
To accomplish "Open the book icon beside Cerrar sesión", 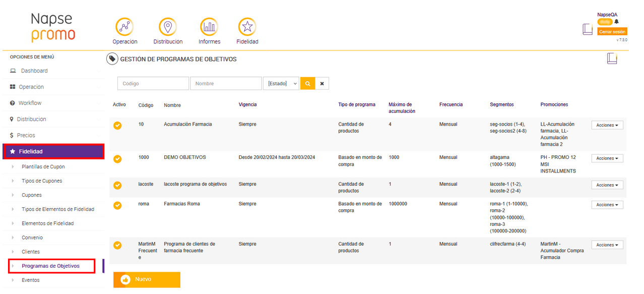I will 588,29.
